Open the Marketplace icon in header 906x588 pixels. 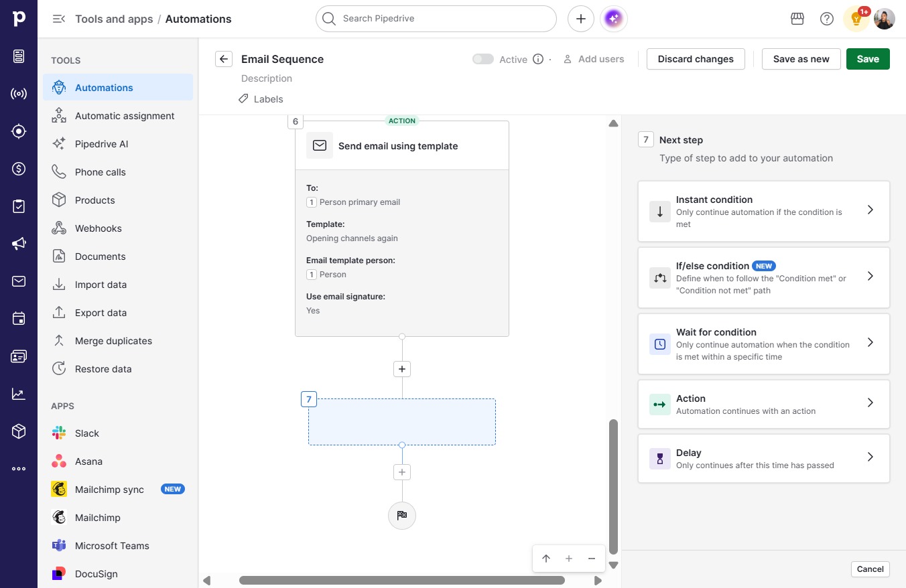point(797,19)
